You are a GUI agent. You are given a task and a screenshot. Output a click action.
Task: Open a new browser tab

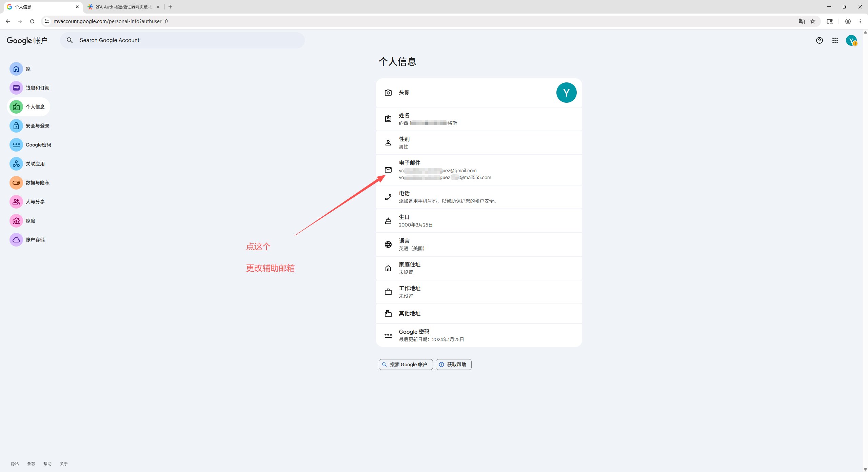point(170,7)
